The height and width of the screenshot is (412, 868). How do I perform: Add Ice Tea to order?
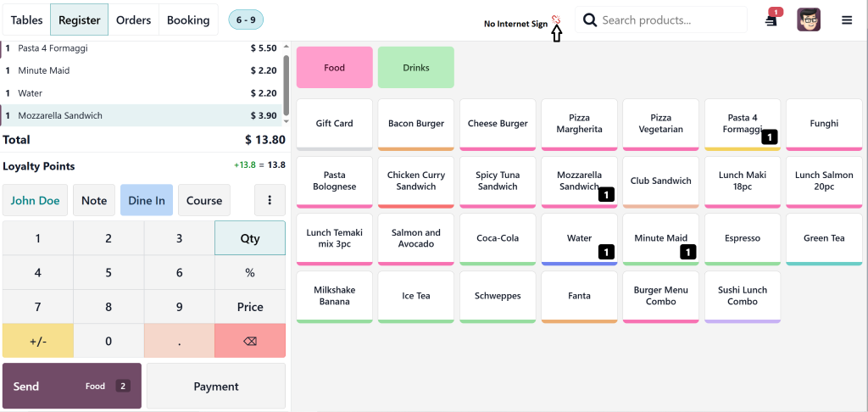click(415, 296)
